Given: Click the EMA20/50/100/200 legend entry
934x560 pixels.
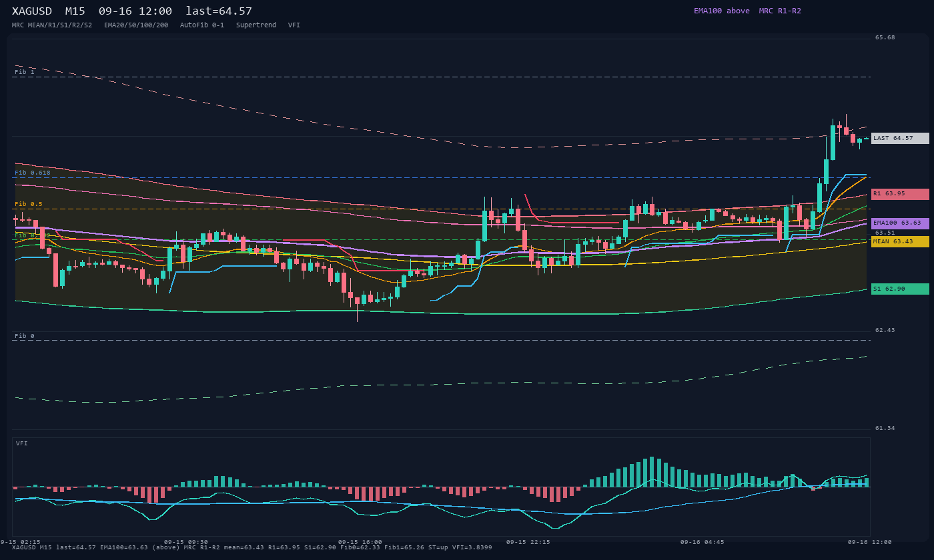Looking at the screenshot, I should 136,25.
